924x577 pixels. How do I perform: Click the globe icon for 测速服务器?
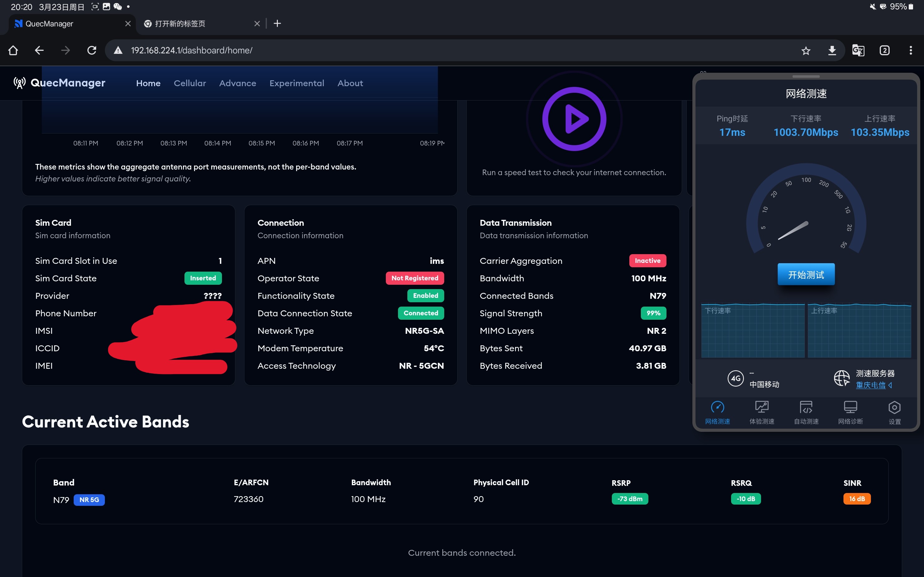(x=842, y=378)
